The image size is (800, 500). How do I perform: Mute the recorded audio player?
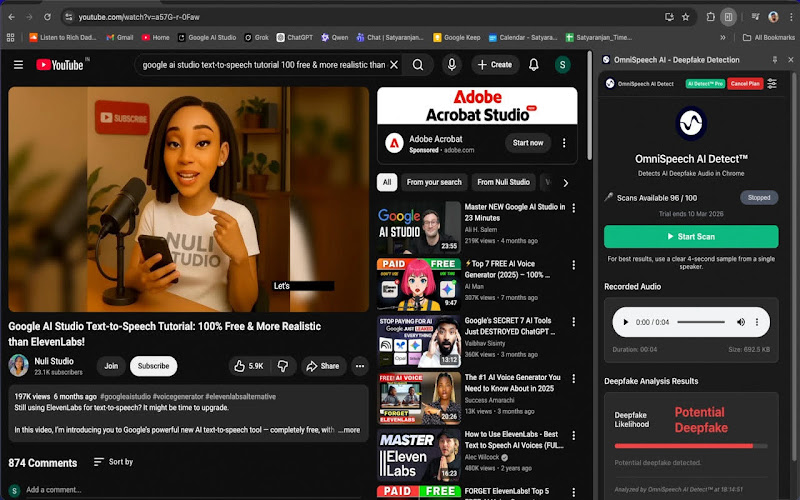coord(741,322)
